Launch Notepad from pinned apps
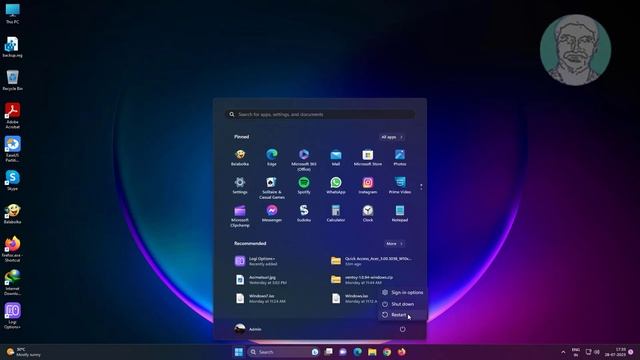Screen dimensions: 640x360 (x=400, y=213)
